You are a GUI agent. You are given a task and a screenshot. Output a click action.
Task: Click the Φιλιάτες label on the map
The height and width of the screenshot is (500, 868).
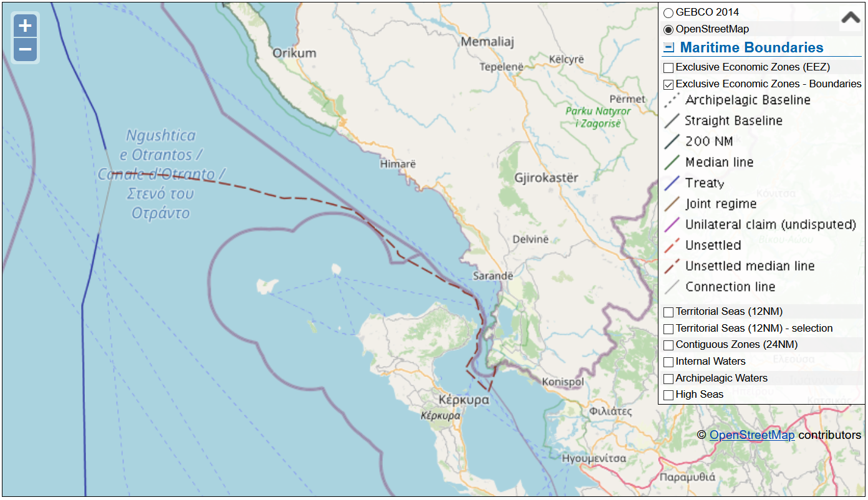click(x=610, y=411)
